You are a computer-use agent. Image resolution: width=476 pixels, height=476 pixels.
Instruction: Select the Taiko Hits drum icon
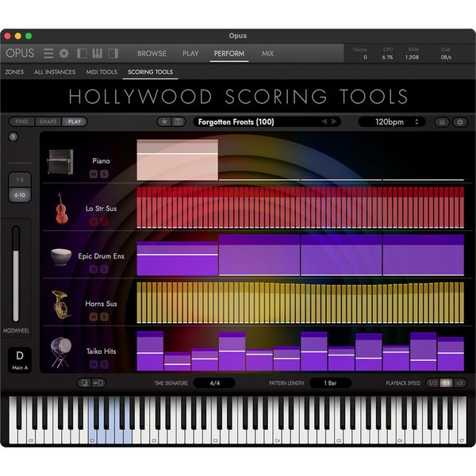pos(61,352)
